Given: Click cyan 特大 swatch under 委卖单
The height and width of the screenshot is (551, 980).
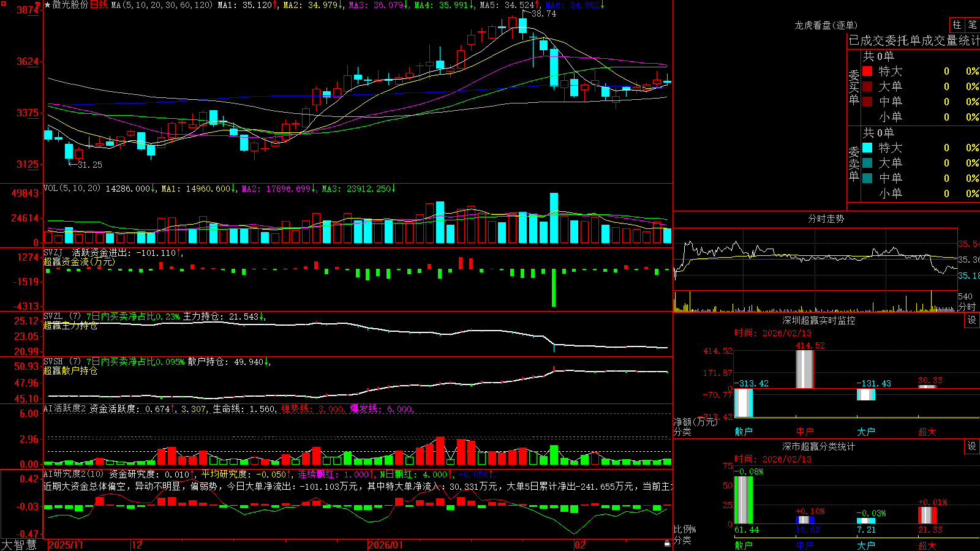Looking at the screenshot, I should point(867,148).
